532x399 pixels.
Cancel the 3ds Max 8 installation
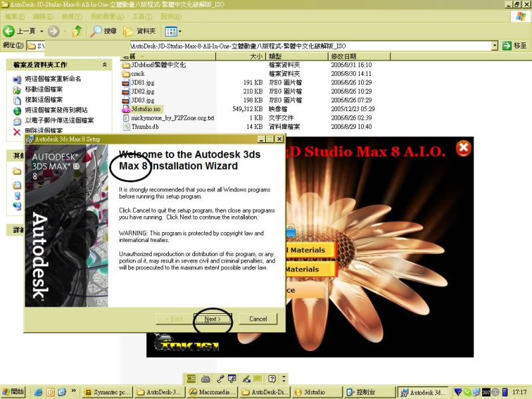pos(257,319)
